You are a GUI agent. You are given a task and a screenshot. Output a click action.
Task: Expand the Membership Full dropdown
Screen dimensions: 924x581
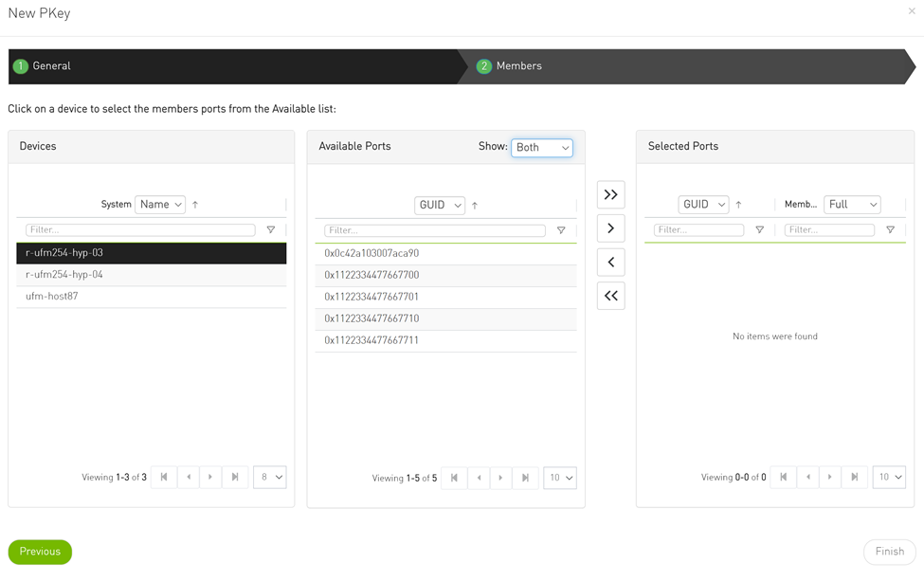tap(852, 205)
